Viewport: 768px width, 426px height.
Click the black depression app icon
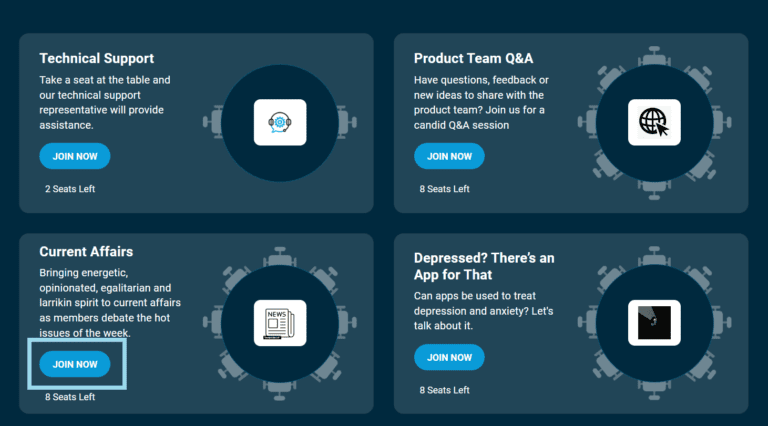654,323
